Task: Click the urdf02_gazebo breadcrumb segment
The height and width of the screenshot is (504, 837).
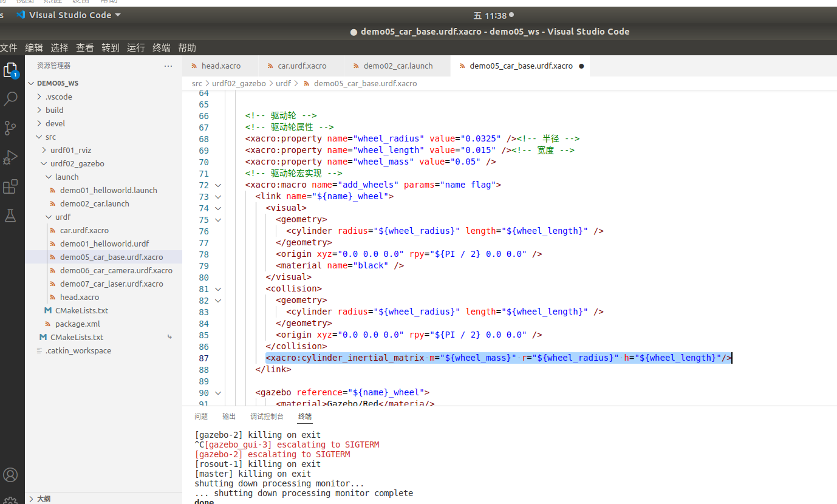Action: (239, 83)
